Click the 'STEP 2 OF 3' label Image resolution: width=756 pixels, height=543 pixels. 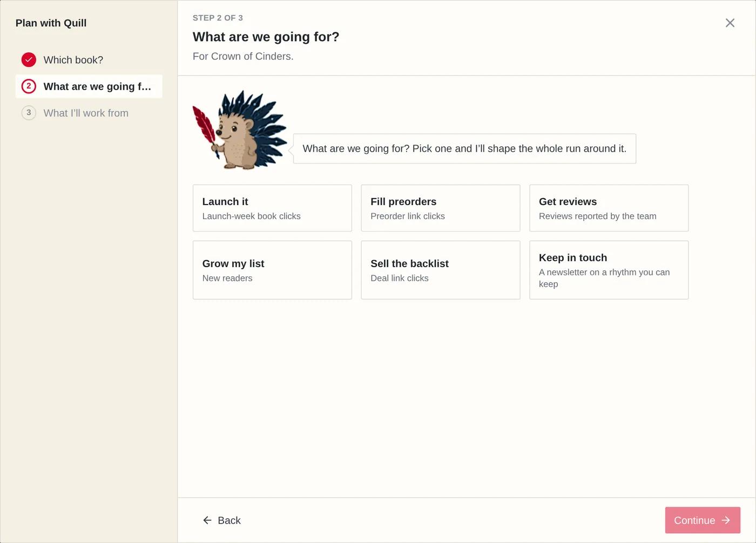point(218,18)
